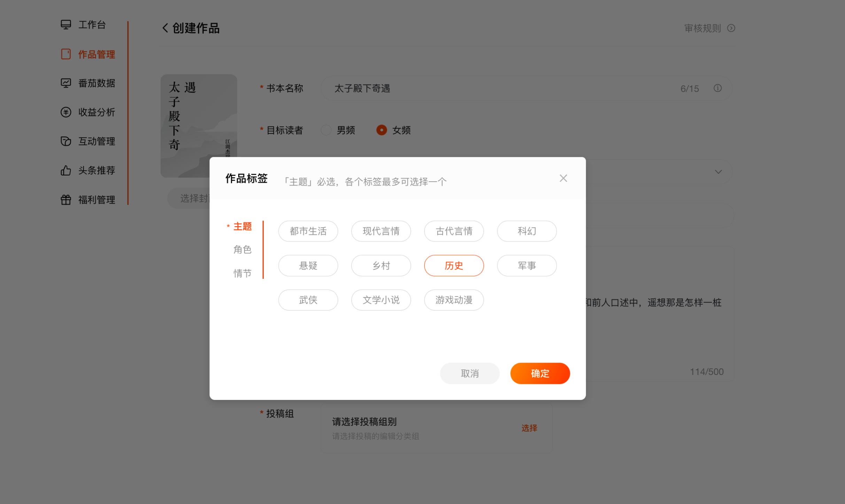Image resolution: width=845 pixels, height=504 pixels.
Task: Deselect the 历史 theme tag
Action: click(453, 265)
